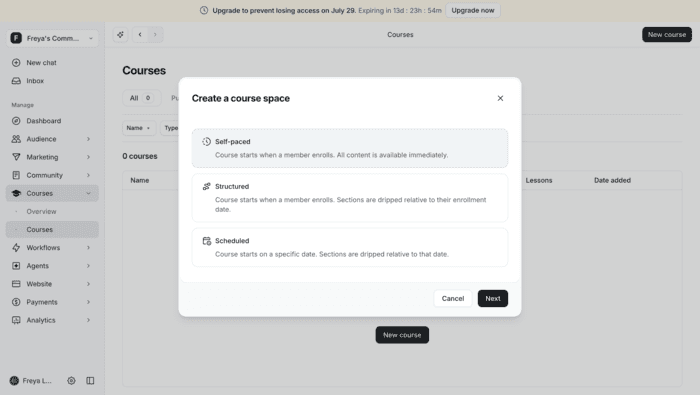Click the Date added column header
The height and width of the screenshot is (395, 700).
click(x=612, y=180)
